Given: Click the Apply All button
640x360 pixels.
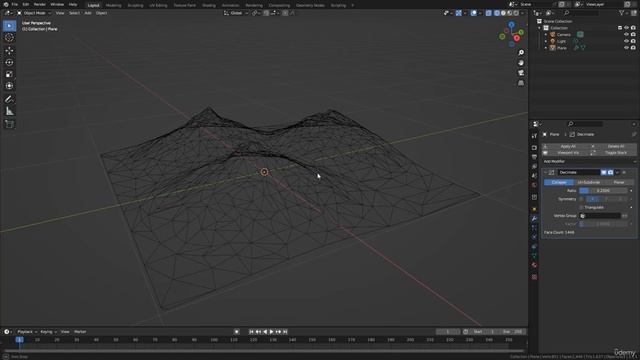Looking at the screenshot, I should pos(565,146).
